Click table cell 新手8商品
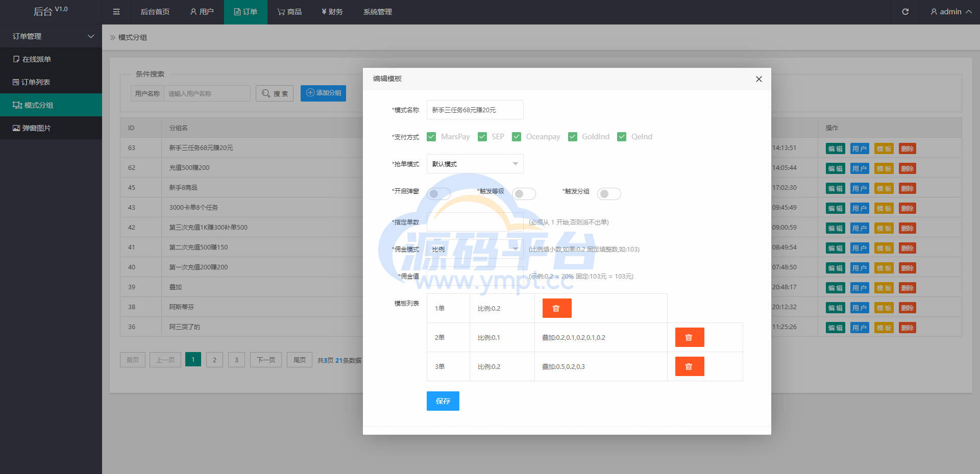Screen dimensions: 980x474 click(183, 188)
